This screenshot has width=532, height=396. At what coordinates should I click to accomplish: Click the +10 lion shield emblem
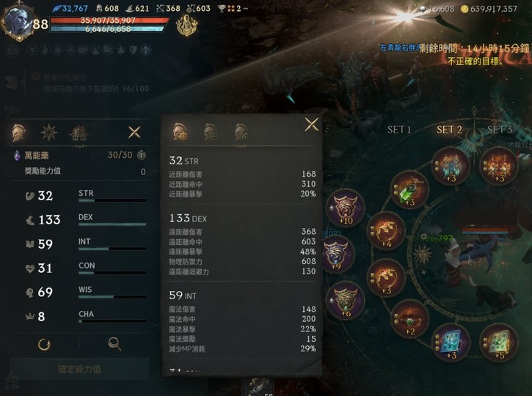click(346, 208)
